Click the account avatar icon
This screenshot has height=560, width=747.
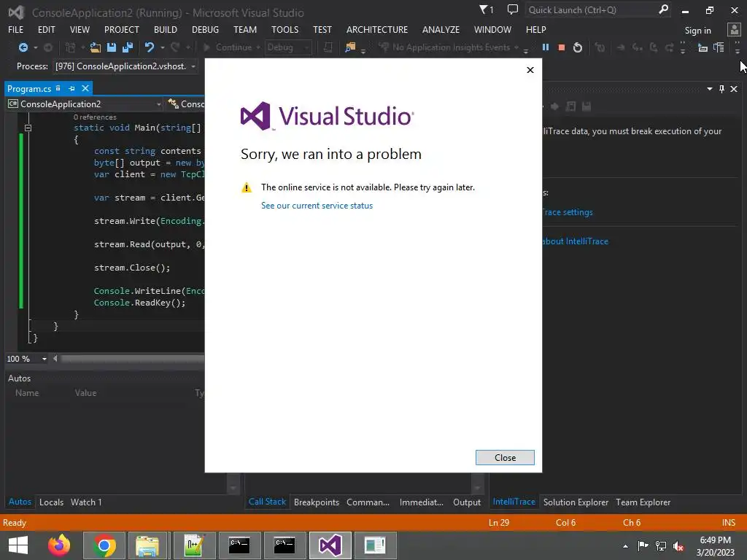click(x=734, y=29)
